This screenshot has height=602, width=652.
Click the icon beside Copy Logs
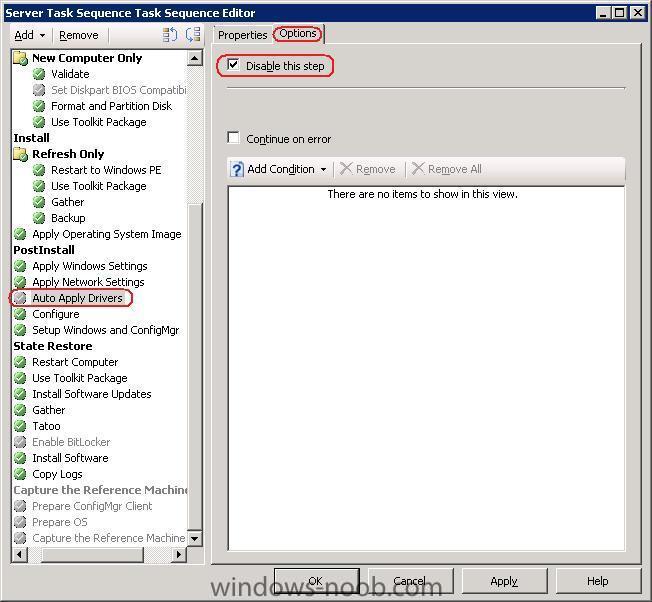click(x=20, y=474)
